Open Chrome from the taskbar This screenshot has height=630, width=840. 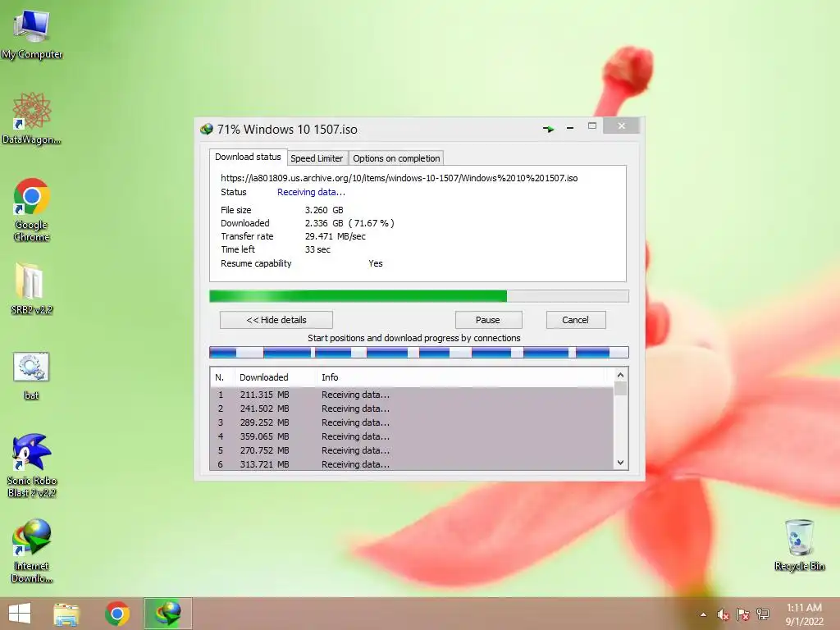[x=116, y=614]
